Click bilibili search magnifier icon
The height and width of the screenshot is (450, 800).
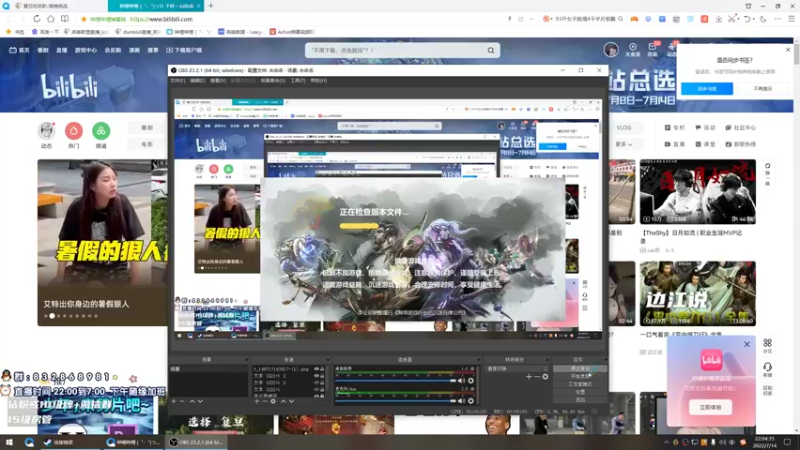tap(490, 51)
